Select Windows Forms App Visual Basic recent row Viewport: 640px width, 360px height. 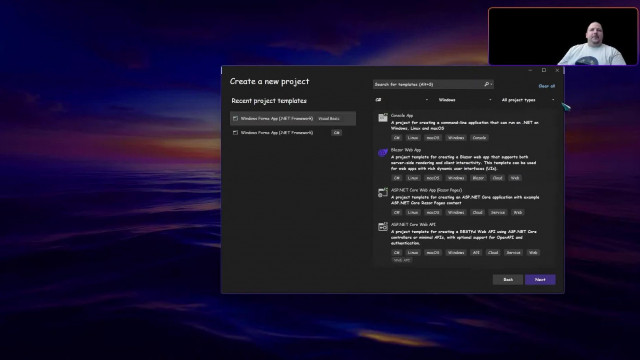[x=293, y=118]
